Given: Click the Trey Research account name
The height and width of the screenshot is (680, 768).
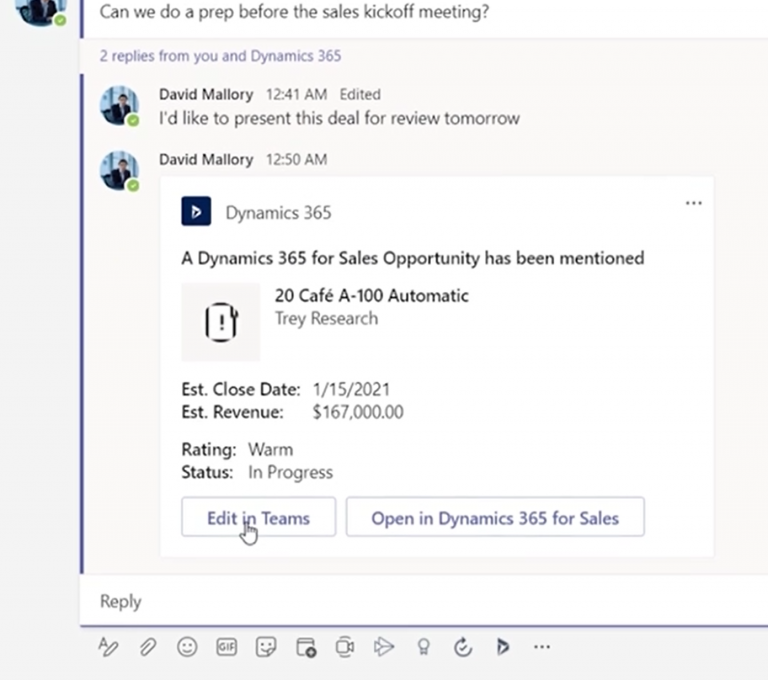Looking at the screenshot, I should [326, 318].
